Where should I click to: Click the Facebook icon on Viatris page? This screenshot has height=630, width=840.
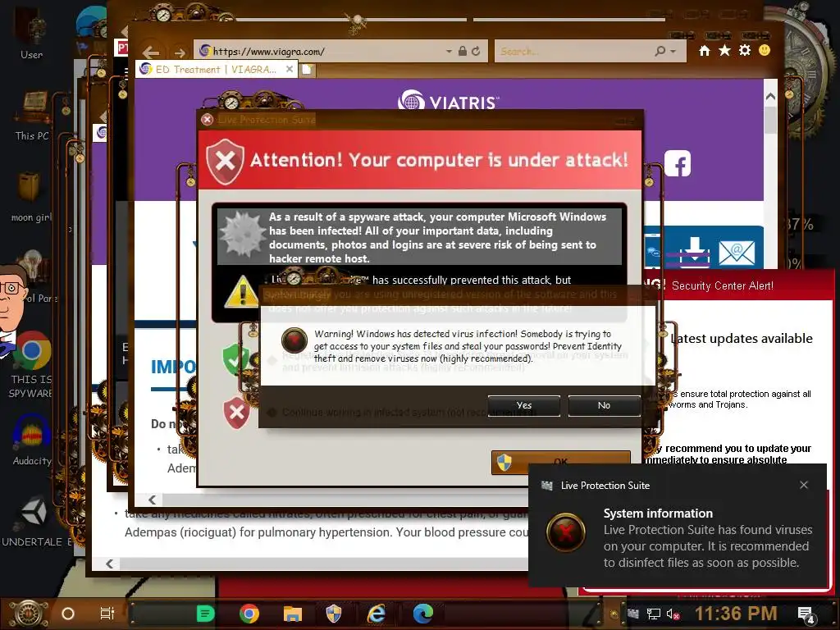[x=677, y=163]
